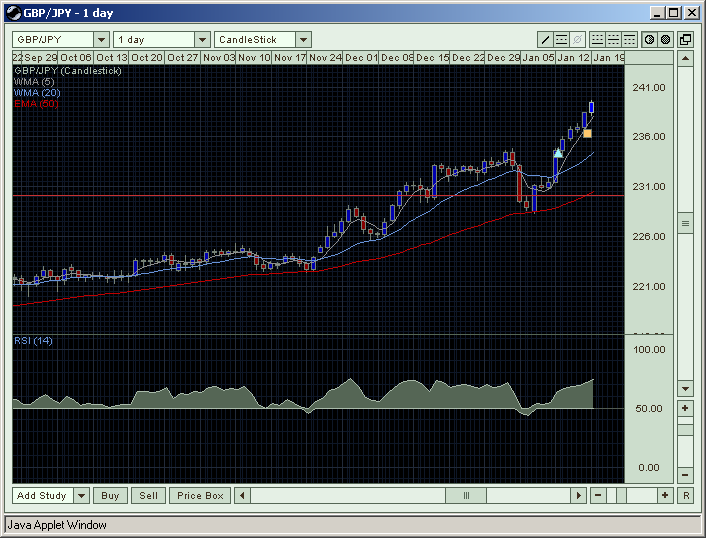
Task: Toggle the fully shaded circle chart style button
Action: click(664, 40)
